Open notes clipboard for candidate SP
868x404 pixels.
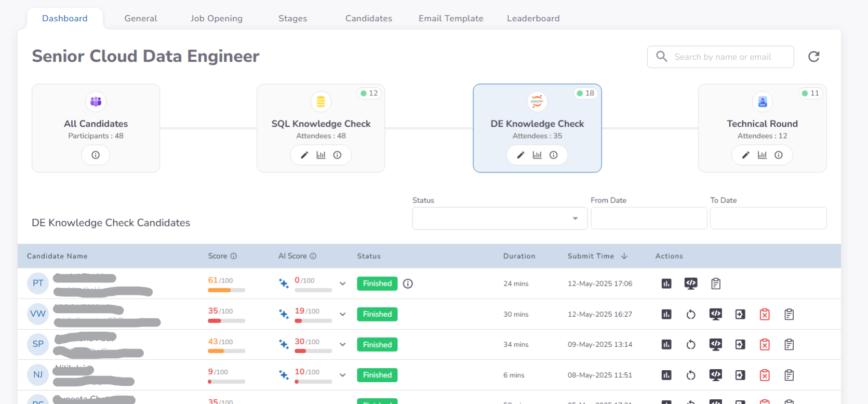[x=789, y=344]
